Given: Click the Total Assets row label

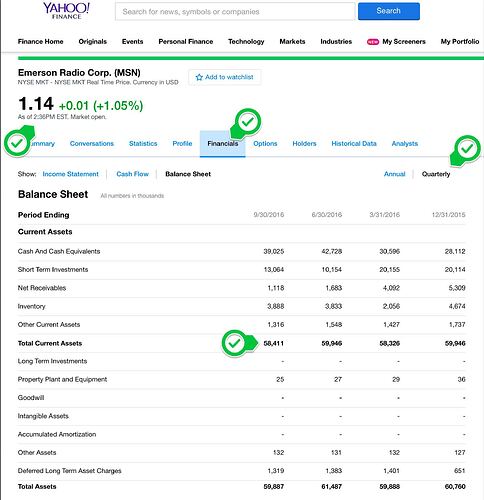Looking at the screenshot, I should click(x=37, y=487).
